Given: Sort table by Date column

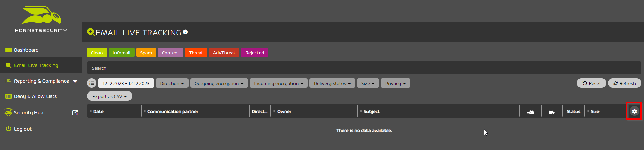Looking at the screenshot, I should coord(98,112).
